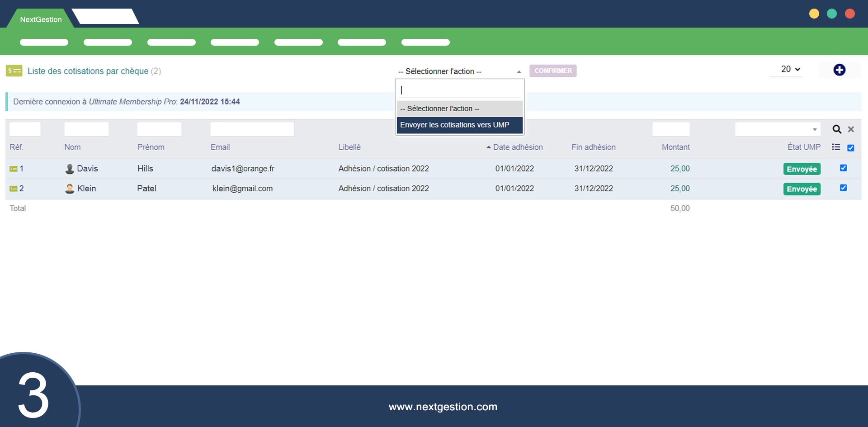Open the 20 rows-per-page dropdown
Image resolution: width=868 pixels, height=427 pixels.
point(790,69)
